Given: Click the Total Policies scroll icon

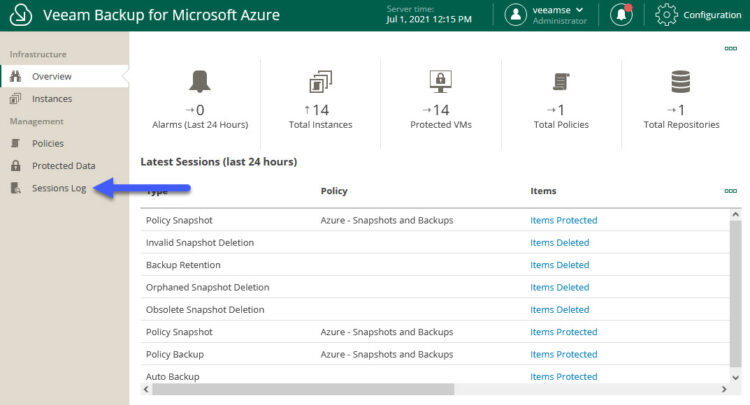Looking at the screenshot, I should [561, 82].
